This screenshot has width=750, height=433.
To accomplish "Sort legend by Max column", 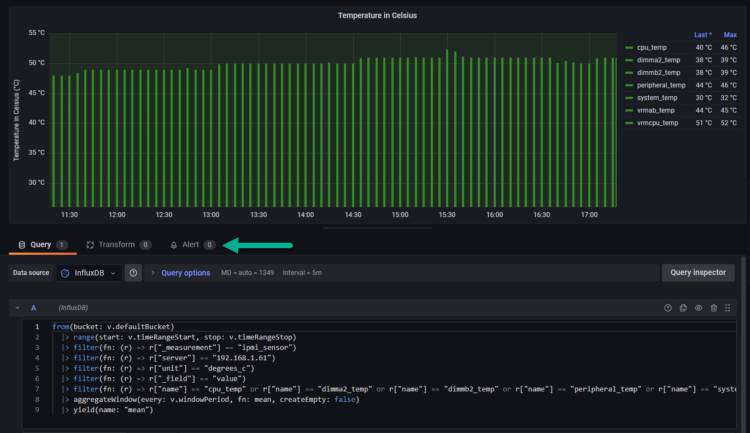I will [730, 34].
